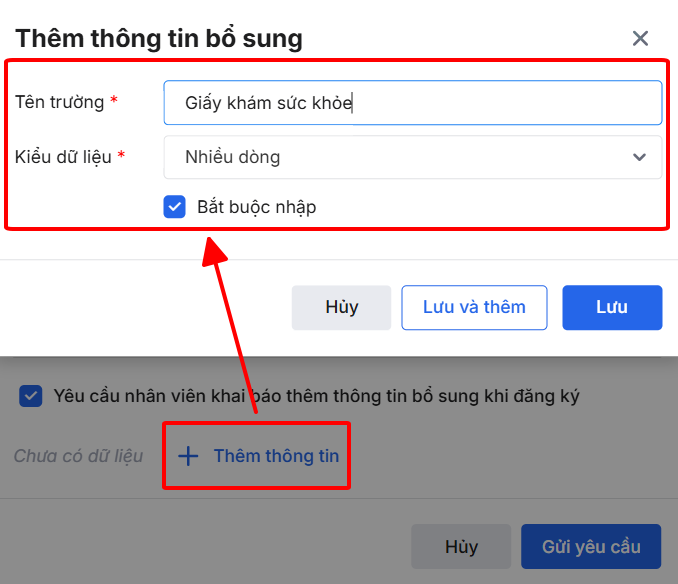
Task: Click the "Tên trường" field label
Action: pyautogui.click(x=59, y=102)
